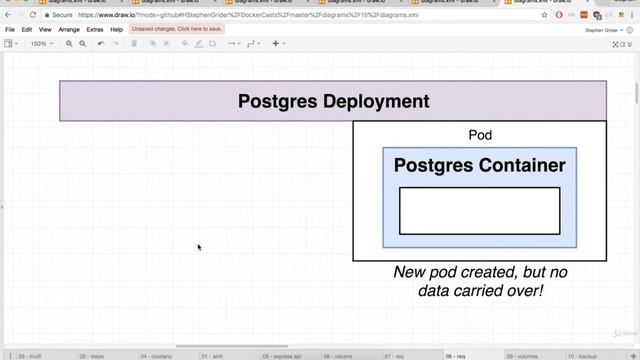Select the Postgres Container box title
Viewport: 640px width, 360px height.
480,165
